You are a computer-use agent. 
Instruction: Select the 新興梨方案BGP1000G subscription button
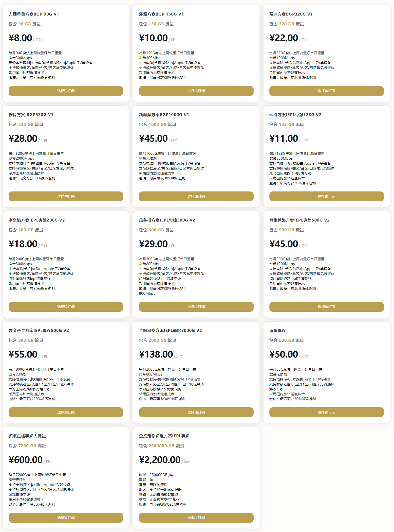[x=196, y=196]
